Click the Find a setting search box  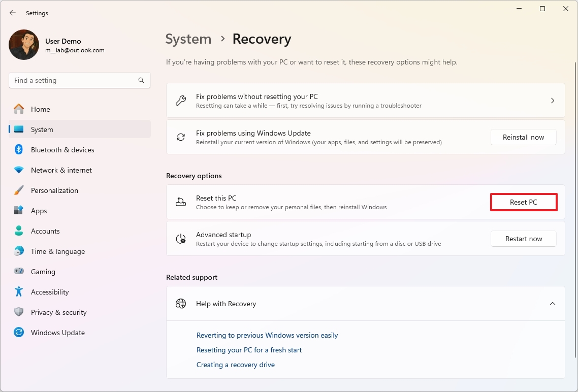tap(80, 80)
